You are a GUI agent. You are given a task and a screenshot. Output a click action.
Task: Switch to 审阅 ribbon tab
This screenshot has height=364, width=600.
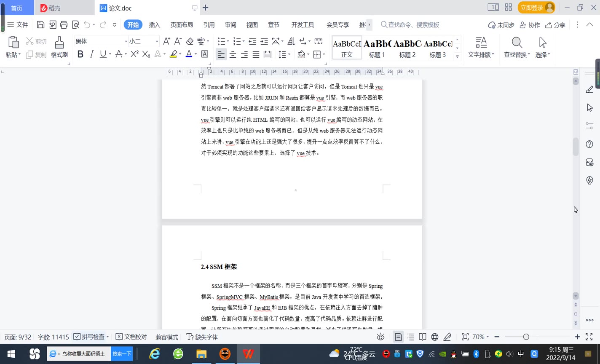(230, 25)
